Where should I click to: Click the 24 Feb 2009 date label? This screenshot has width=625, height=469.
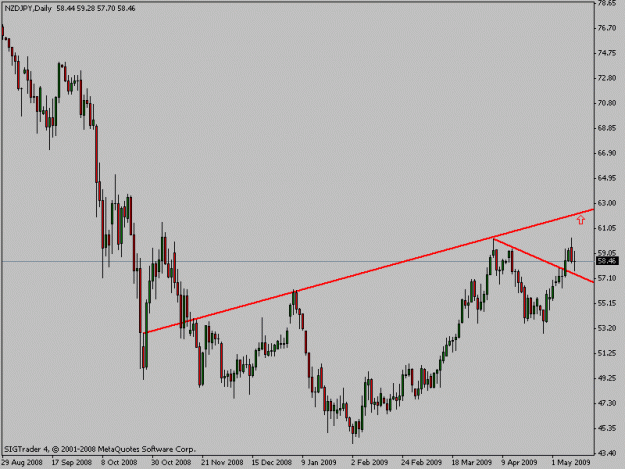pyautogui.click(x=421, y=463)
